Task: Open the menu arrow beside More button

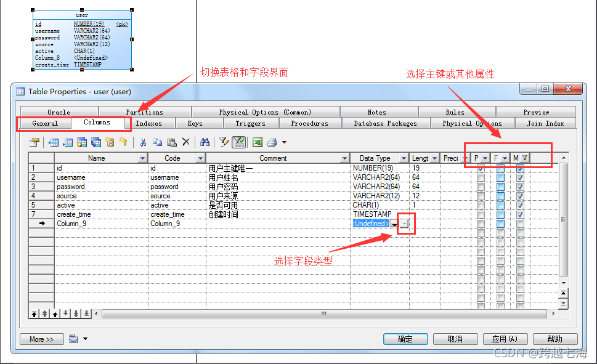Action: click(x=85, y=339)
